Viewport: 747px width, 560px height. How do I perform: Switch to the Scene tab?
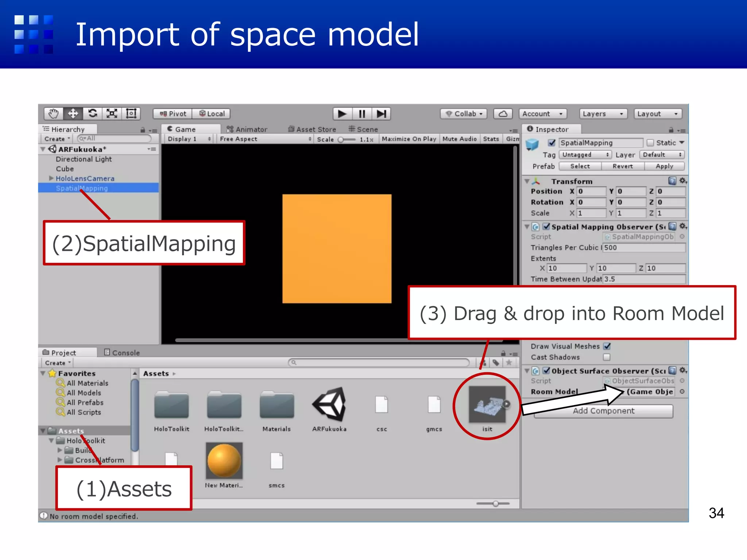[x=363, y=129]
